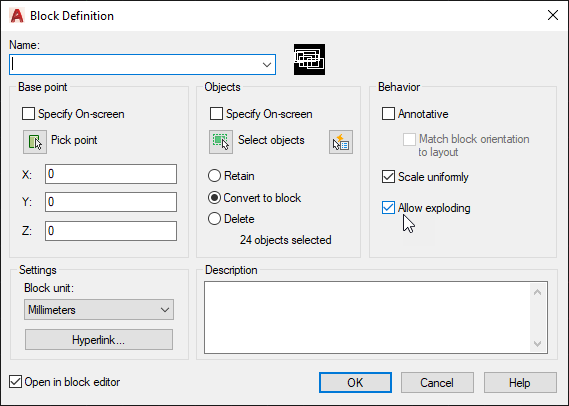Click the block preview thumbnail image
The image size is (569, 406).
(309, 60)
